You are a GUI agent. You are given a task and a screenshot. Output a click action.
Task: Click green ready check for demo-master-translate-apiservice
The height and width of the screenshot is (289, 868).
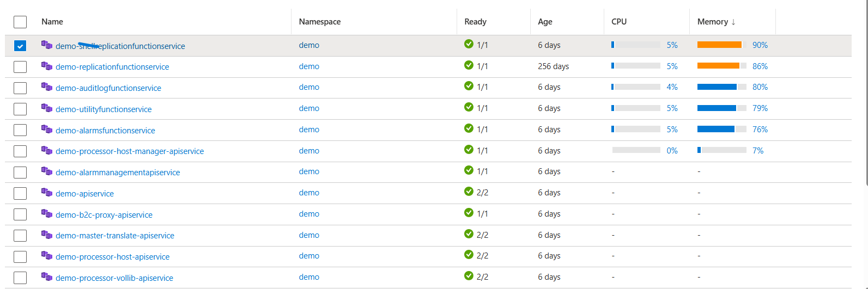(x=469, y=234)
